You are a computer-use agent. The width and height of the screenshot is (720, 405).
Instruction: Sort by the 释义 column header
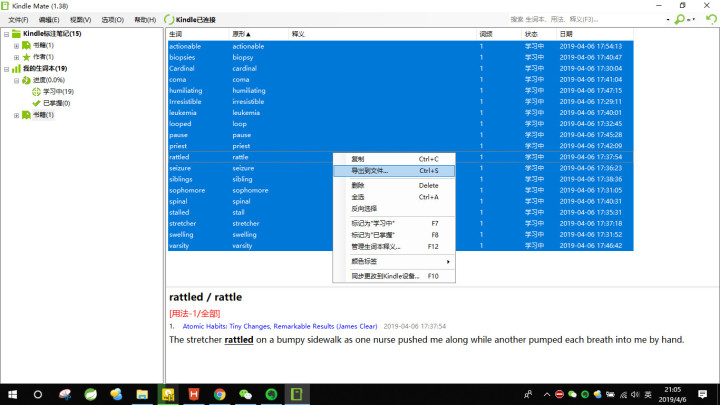(383, 34)
